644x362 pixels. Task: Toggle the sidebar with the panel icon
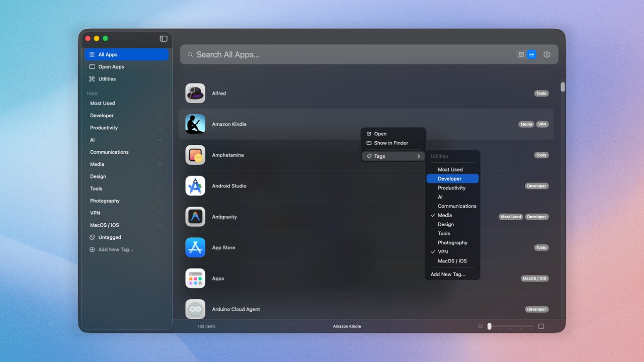pos(164,39)
